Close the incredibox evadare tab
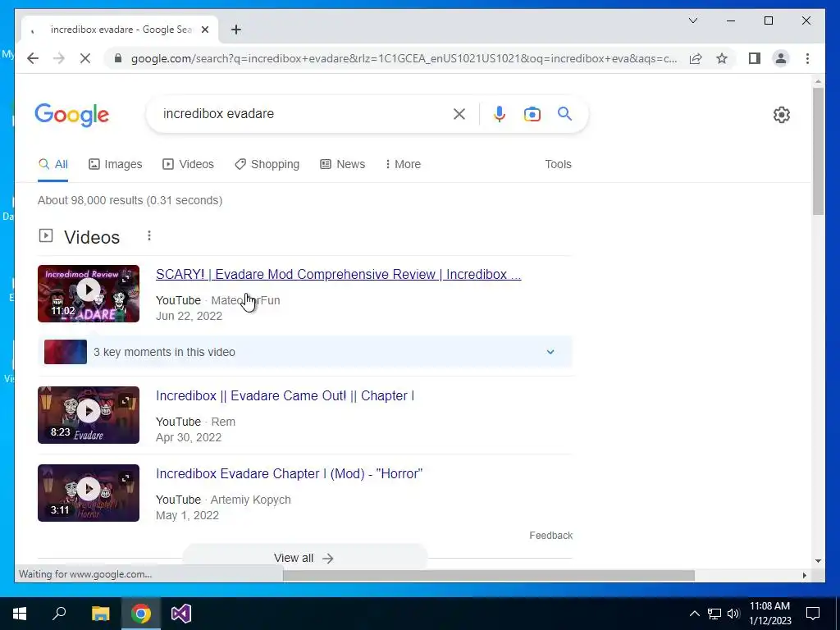Viewport: 840px width, 630px height. tap(204, 30)
